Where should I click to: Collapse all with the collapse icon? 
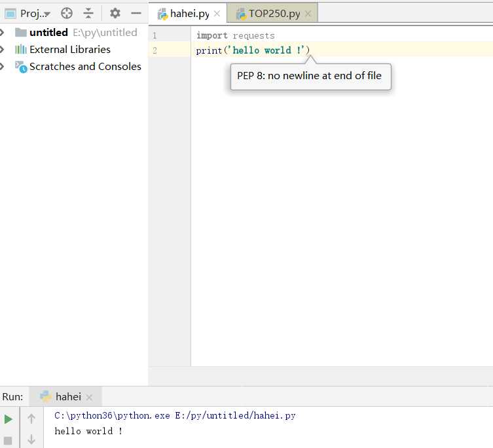point(88,13)
